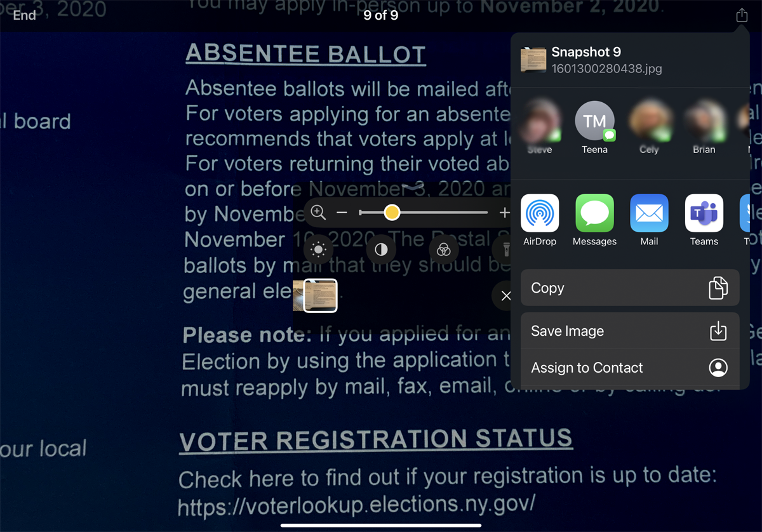
Task: Click the yellow zoom slider knob
Action: 392,213
